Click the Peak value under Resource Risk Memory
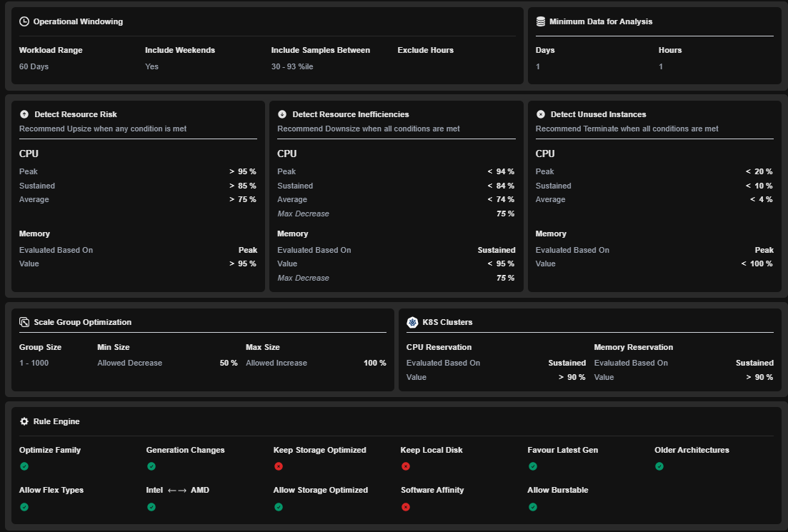Viewport: 788px width, 532px height. pos(248,250)
